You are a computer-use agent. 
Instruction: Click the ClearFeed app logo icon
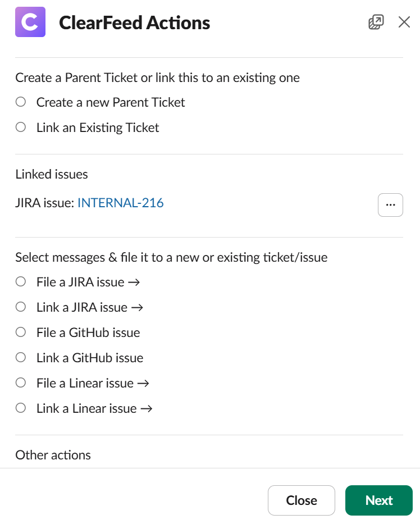click(x=30, y=22)
